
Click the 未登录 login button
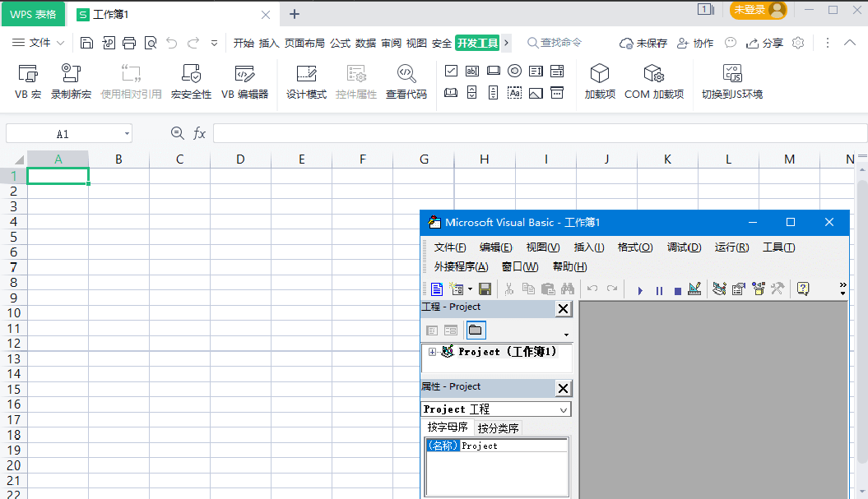tap(759, 10)
